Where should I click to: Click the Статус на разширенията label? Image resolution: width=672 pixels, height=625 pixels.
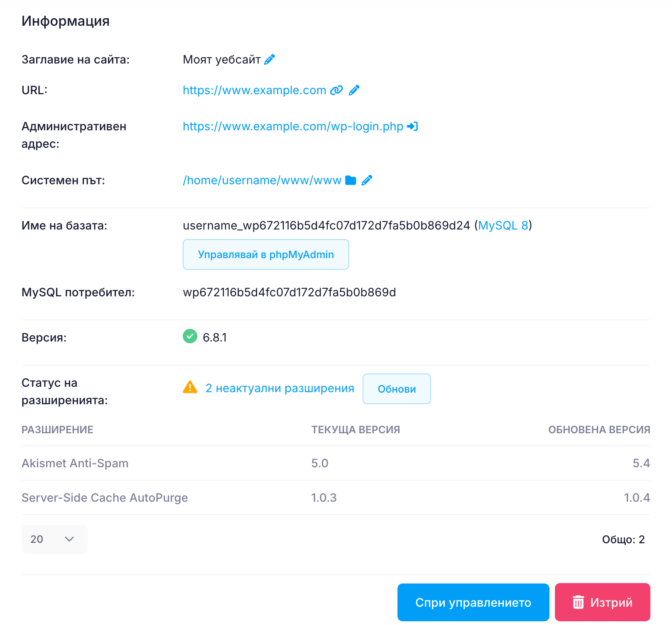pos(65,391)
